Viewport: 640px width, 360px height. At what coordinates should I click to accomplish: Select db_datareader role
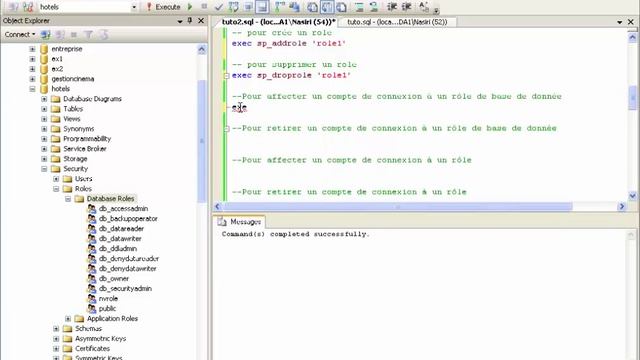pos(121,229)
